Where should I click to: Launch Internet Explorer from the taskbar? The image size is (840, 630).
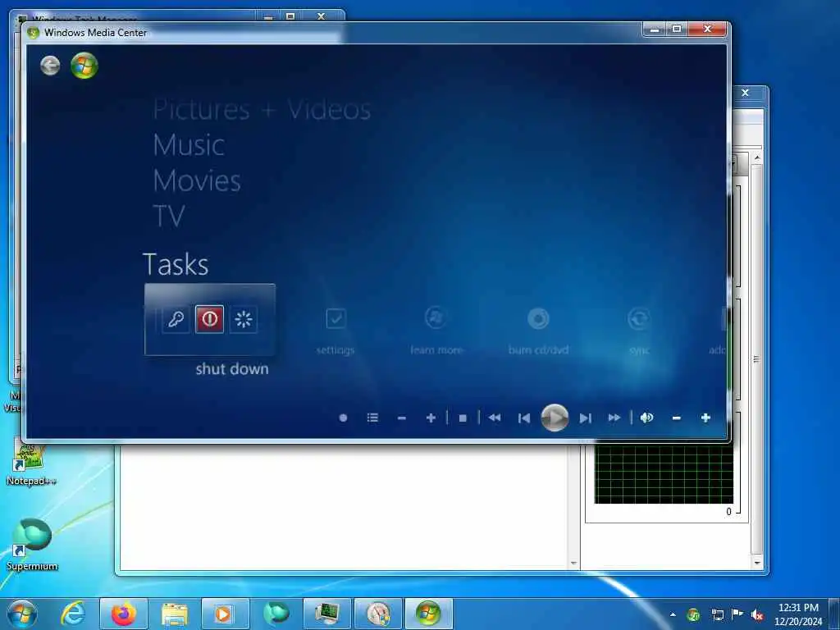point(73,614)
